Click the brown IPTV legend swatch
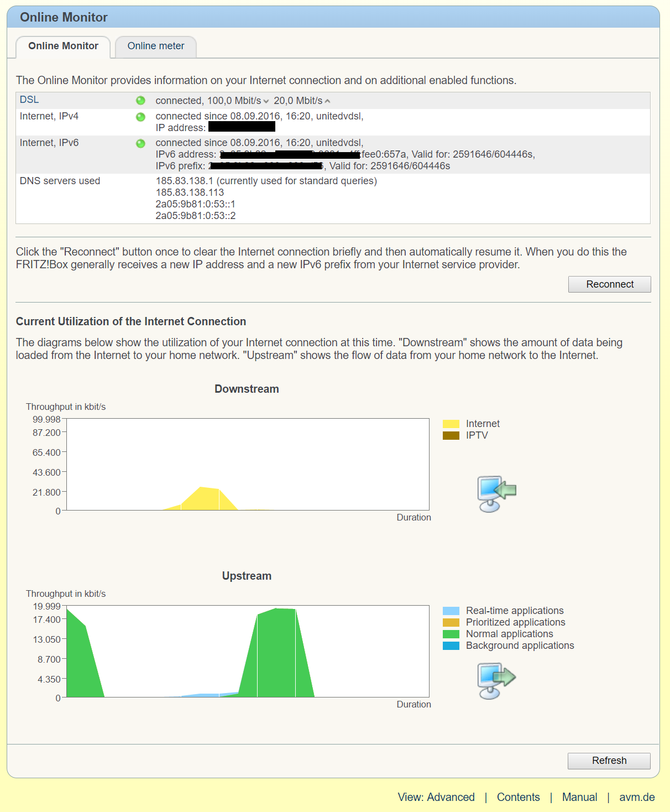The height and width of the screenshot is (812, 670). pos(451,436)
